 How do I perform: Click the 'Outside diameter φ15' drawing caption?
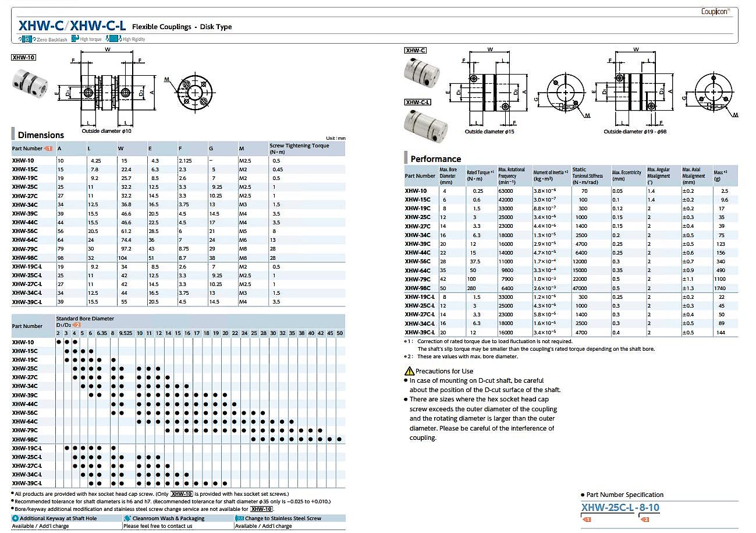489,132
